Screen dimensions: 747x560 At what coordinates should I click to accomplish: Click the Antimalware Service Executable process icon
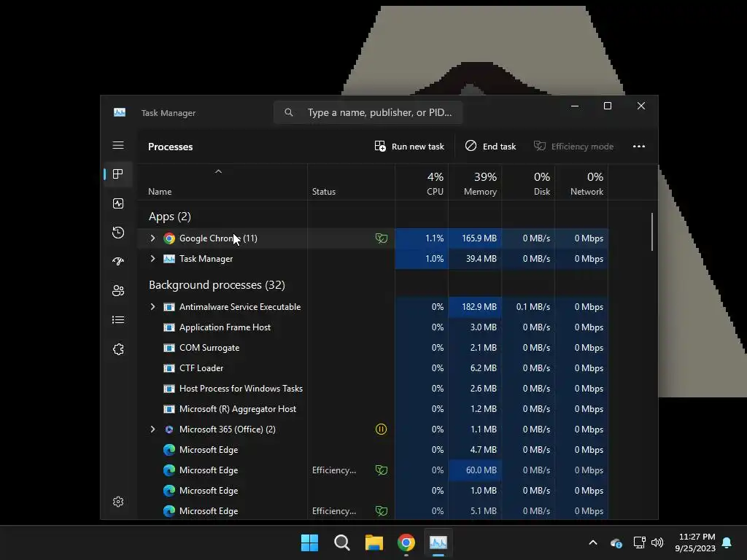169,307
